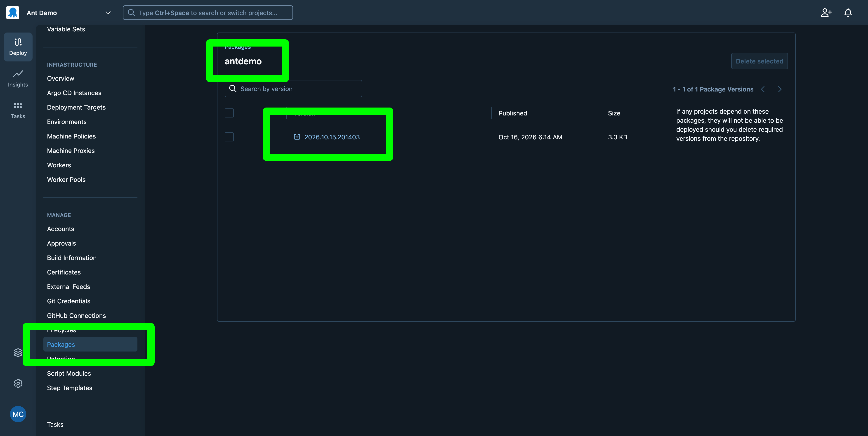
Task: Open Workers page
Action: (59, 165)
